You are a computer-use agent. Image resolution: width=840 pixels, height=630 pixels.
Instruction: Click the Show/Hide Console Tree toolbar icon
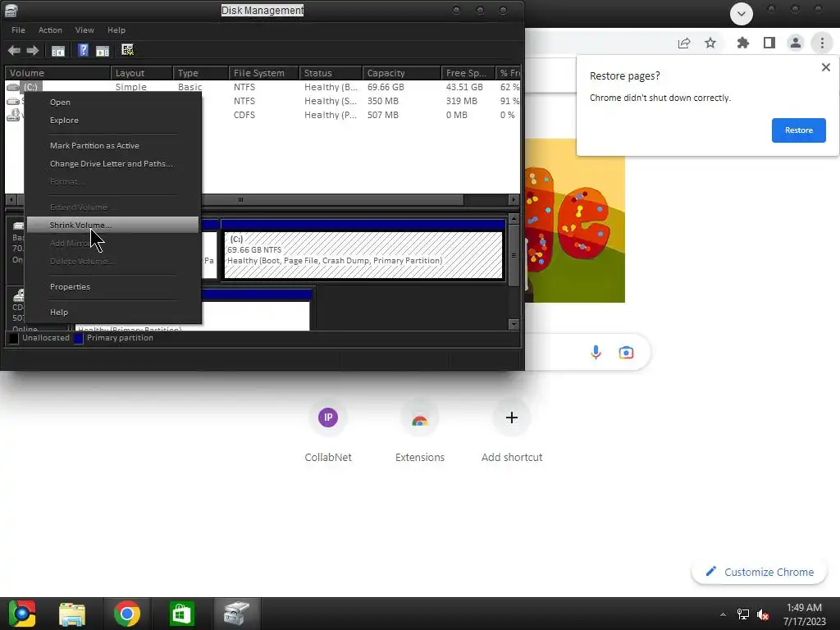tap(58, 51)
